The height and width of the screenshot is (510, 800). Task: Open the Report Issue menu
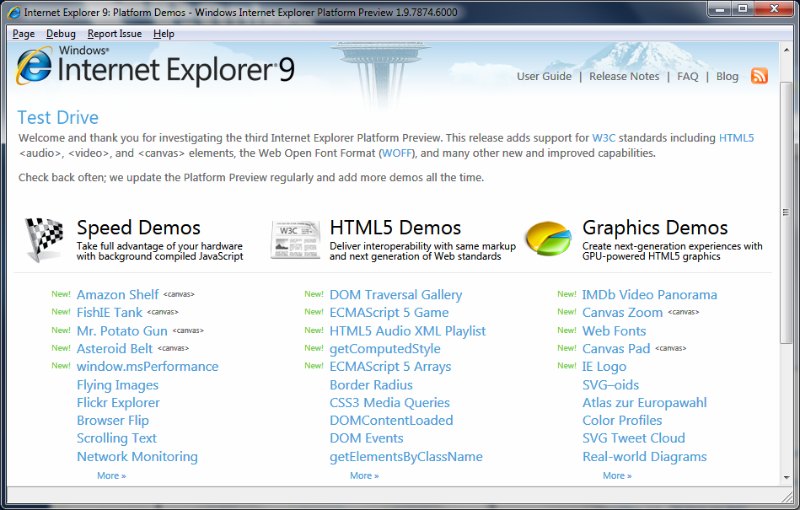(114, 34)
